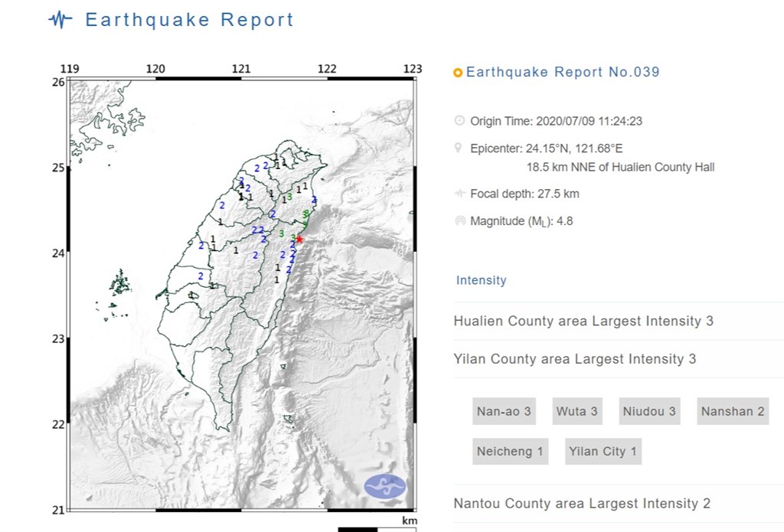Select the Yilan City 1 intensity button

click(603, 451)
